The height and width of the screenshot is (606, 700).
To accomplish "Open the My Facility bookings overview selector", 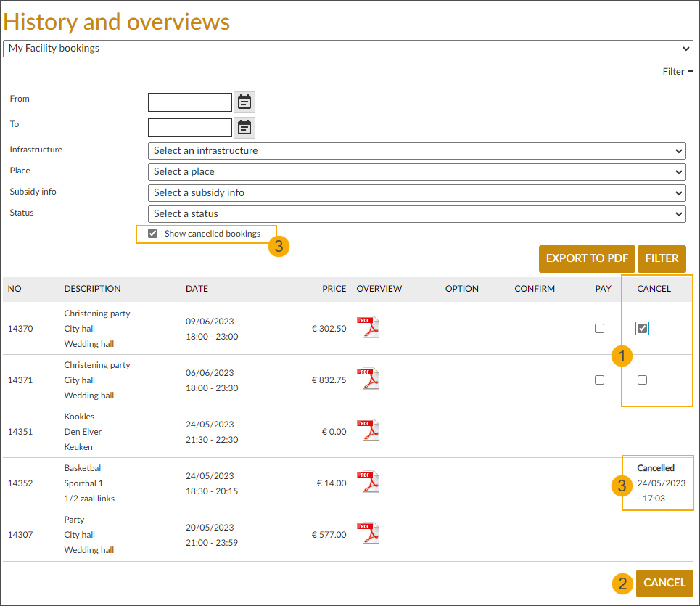I will [x=348, y=48].
